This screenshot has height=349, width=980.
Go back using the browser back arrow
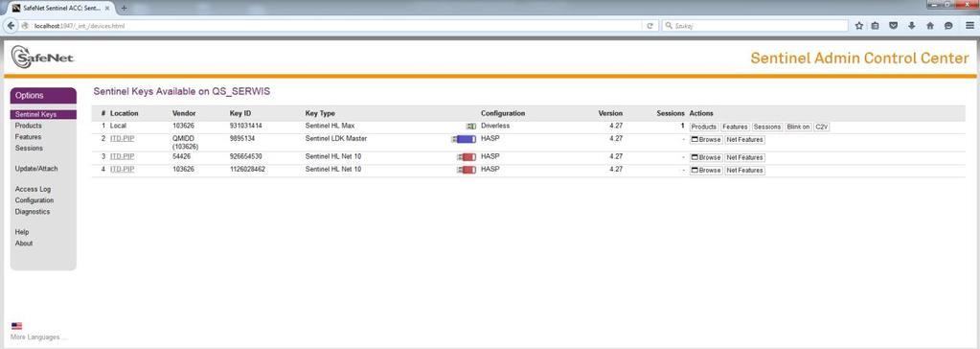point(11,26)
